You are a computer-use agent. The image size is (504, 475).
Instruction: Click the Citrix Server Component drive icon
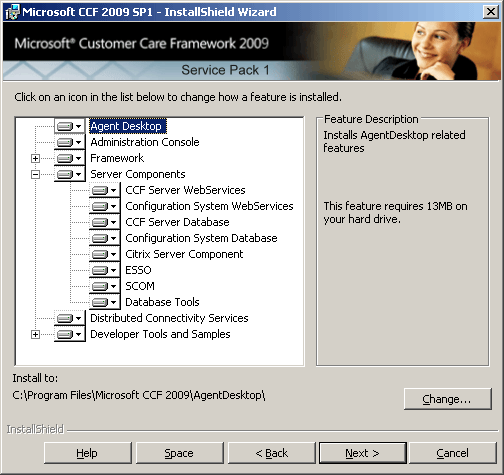[104, 254]
